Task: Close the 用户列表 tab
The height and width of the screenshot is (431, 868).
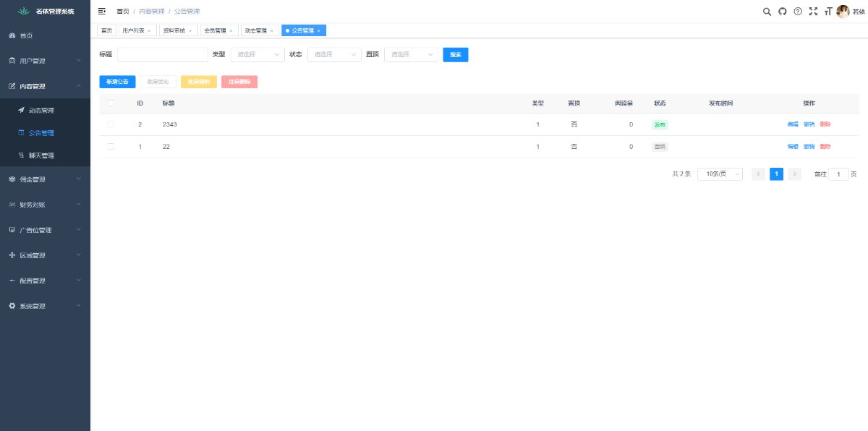Action: (x=149, y=31)
